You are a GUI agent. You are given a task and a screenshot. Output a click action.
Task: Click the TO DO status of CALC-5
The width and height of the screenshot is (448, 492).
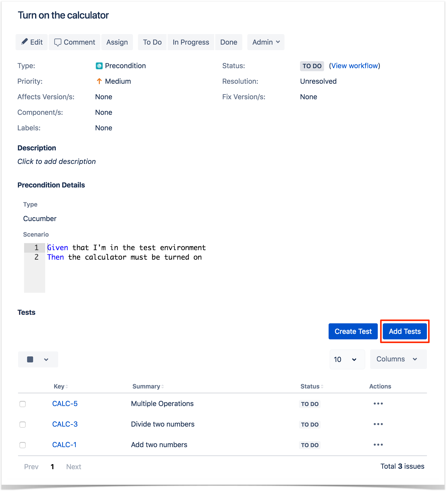(x=310, y=404)
